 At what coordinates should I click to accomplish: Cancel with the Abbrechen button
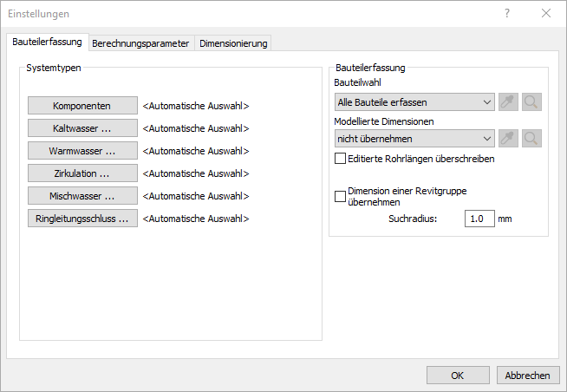528,376
